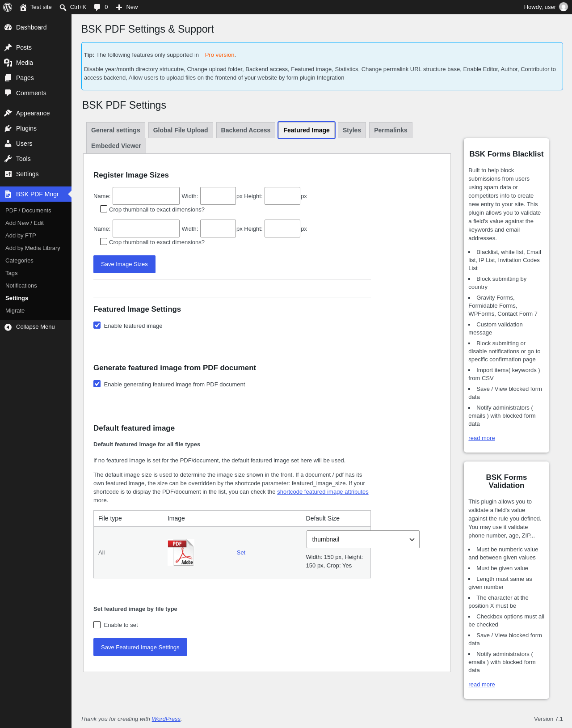Screen dimensions: 572x728
Task: Click the Appearance brush icon
Action: 8,113
